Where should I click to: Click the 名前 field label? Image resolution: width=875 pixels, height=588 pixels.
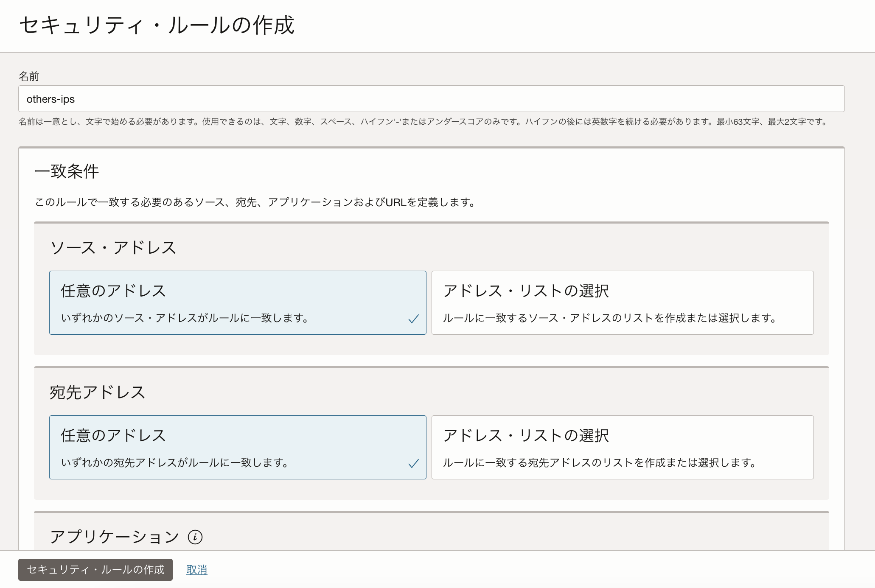point(29,76)
